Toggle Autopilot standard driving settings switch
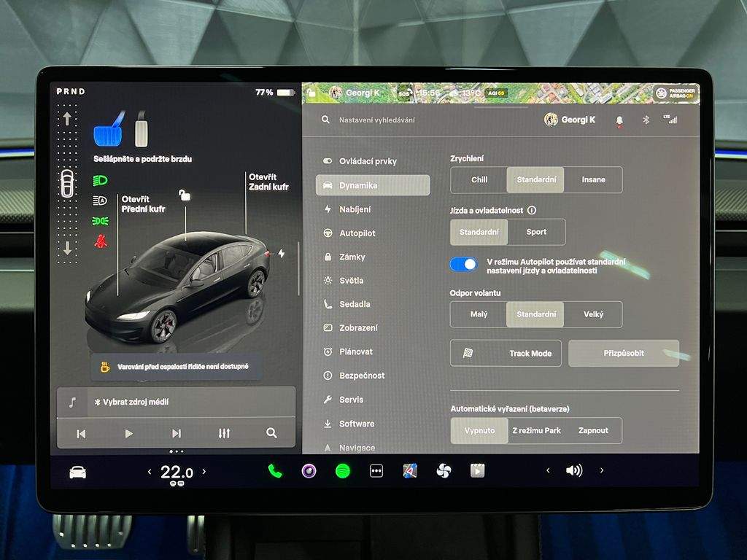The width and height of the screenshot is (747, 560). [463, 264]
